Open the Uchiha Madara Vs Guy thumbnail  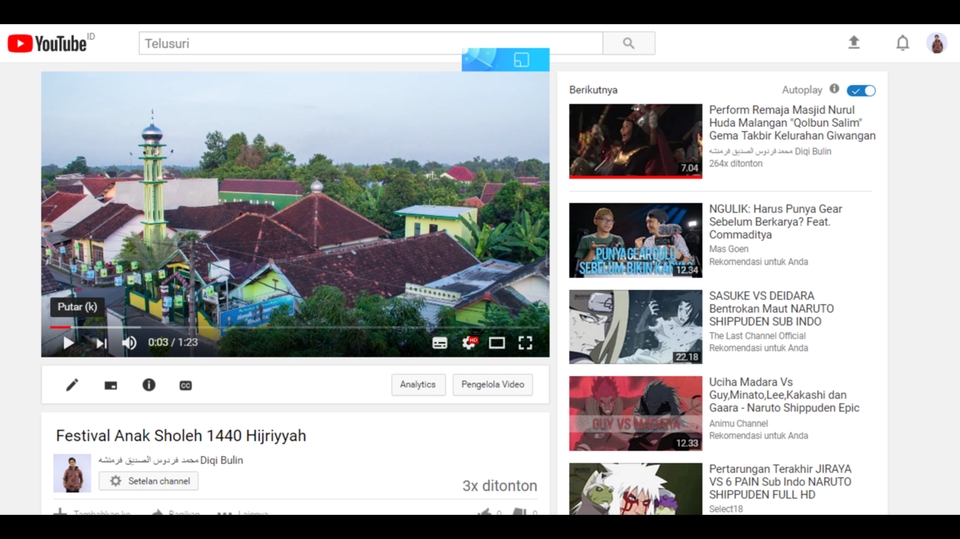point(636,413)
